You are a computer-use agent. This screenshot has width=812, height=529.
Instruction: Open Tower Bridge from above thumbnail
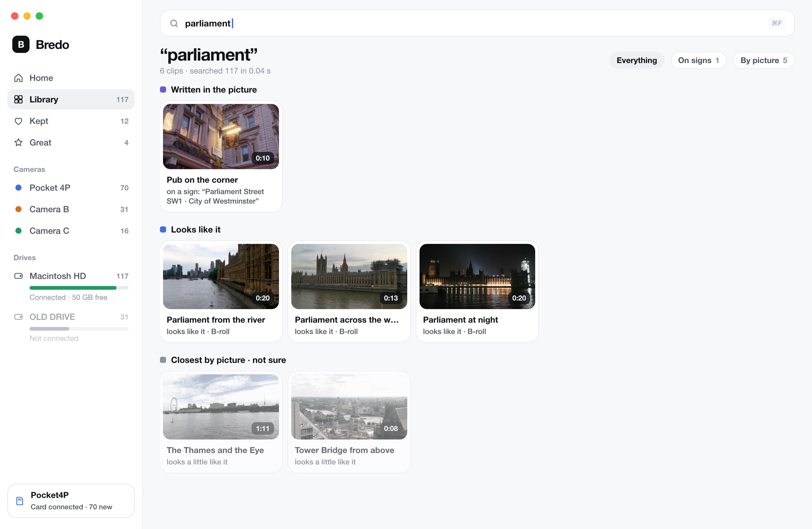(x=349, y=407)
